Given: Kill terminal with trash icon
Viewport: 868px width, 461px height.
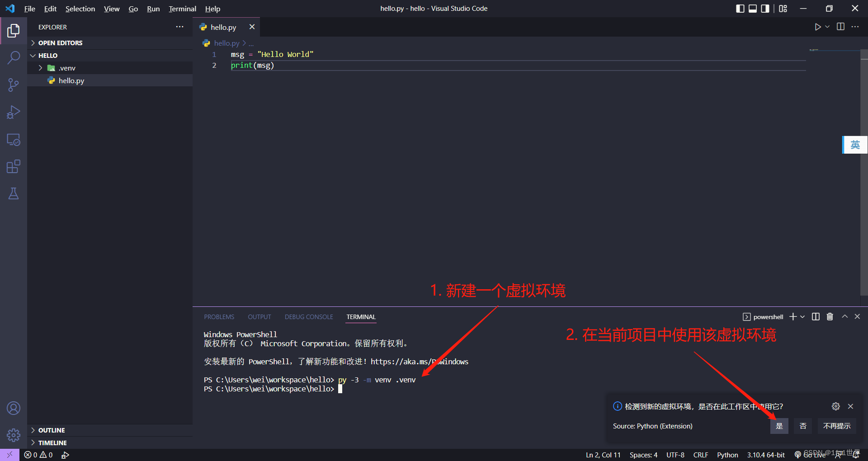Looking at the screenshot, I should click(x=830, y=317).
